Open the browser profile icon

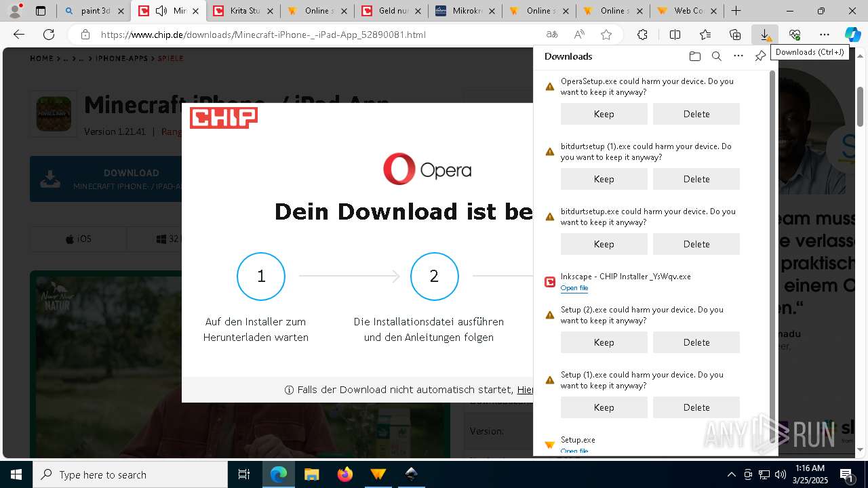tap(15, 11)
